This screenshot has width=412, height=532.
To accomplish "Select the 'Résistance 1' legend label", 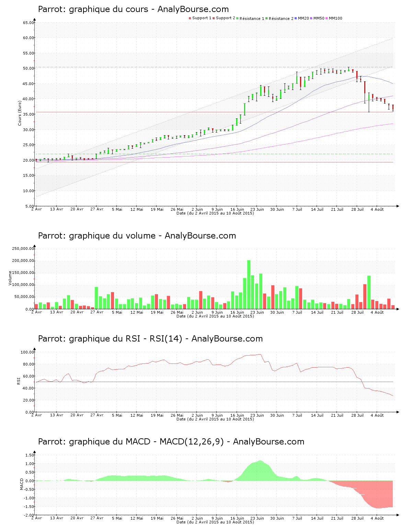I will pos(252,19).
